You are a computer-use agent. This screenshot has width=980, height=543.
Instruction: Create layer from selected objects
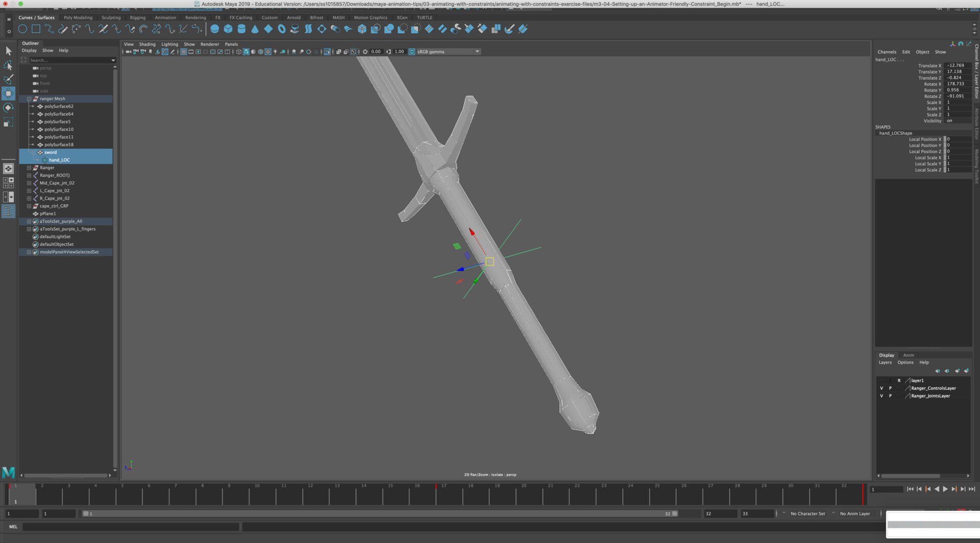(x=966, y=371)
